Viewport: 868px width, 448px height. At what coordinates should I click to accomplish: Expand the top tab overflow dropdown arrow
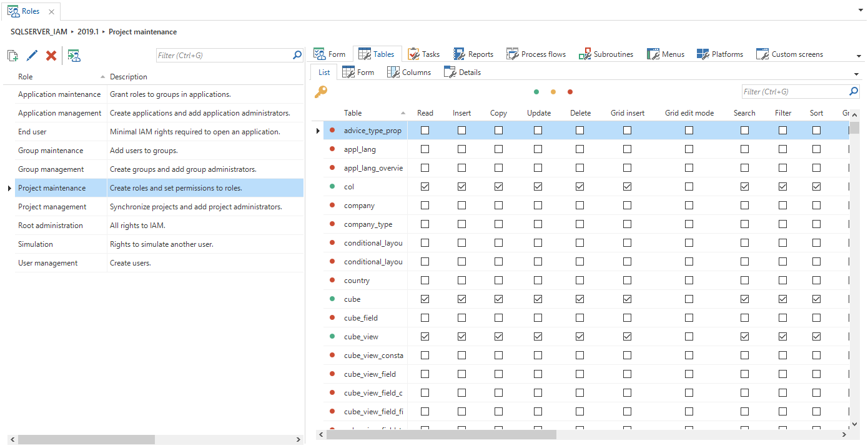tap(859, 56)
